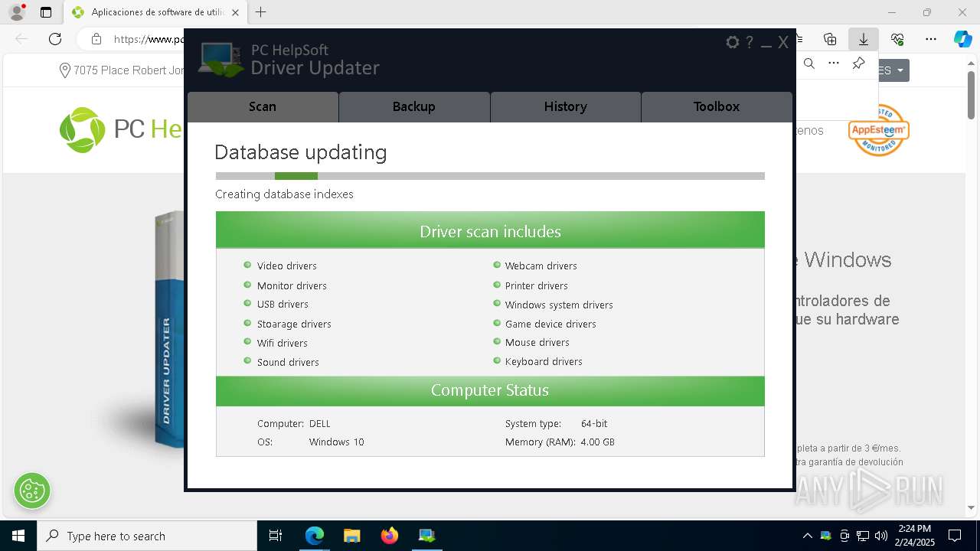Open Edge Collections icon
Image resolution: width=980 pixels, height=551 pixels.
point(830,39)
